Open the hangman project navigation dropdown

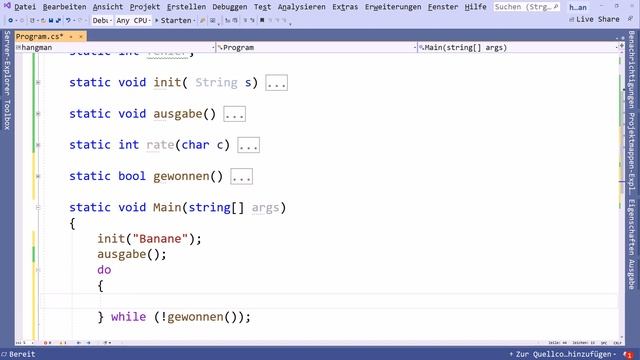tap(116, 48)
